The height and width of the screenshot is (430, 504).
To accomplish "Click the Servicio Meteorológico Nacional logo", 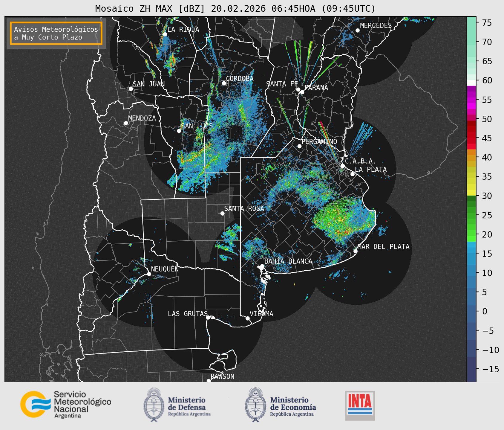I will (65, 404).
